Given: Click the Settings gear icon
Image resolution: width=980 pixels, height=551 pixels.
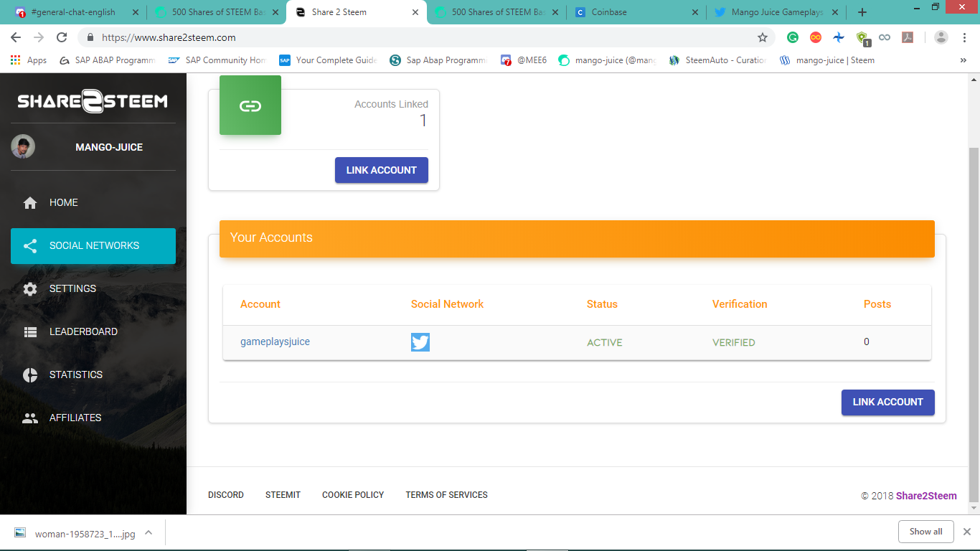Looking at the screenshot, I should (x=30, y=289).
